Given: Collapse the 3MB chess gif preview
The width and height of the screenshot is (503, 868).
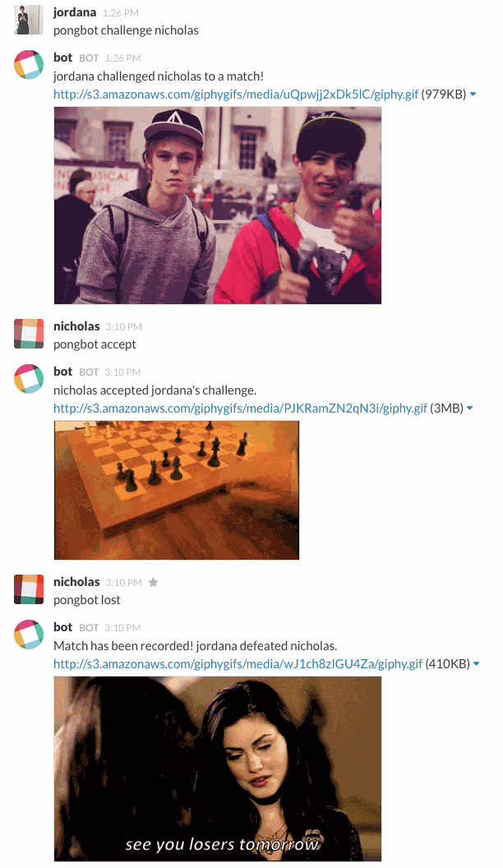Looking at the screenshot, I should (x=470, y=408).
